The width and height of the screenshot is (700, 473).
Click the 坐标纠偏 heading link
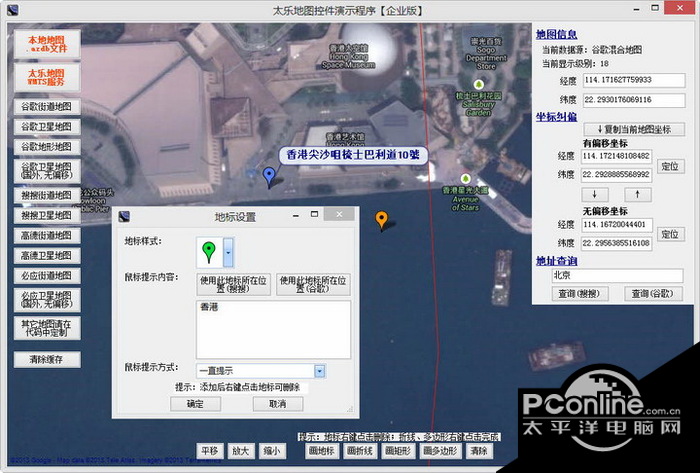556,117
